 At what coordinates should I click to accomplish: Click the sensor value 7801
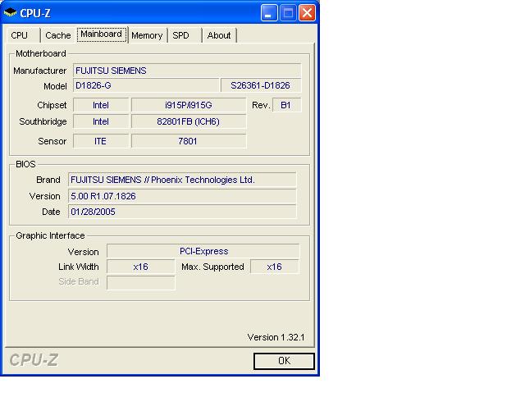tap(189, 141)
